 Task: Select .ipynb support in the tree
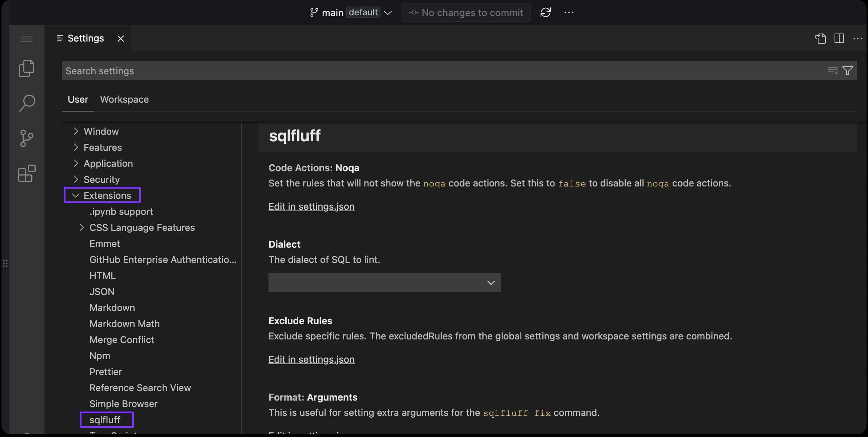coord(121,212)
